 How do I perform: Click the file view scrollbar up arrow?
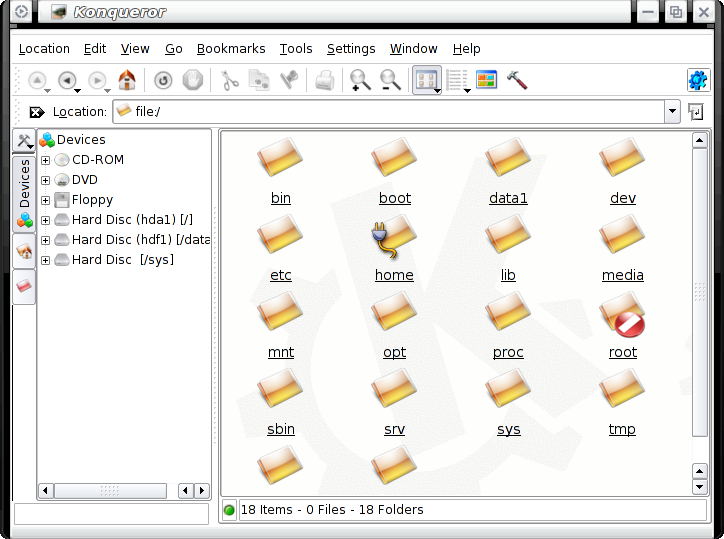pos(700,140)
